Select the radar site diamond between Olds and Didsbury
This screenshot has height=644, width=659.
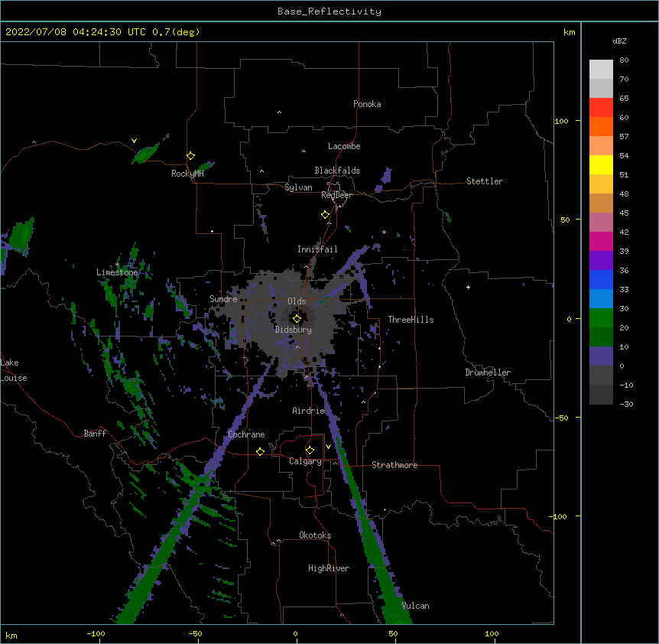click(297, 319)
